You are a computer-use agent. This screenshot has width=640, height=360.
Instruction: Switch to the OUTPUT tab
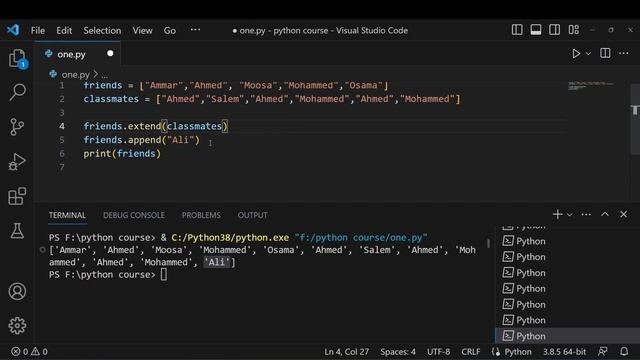[253, 215]
